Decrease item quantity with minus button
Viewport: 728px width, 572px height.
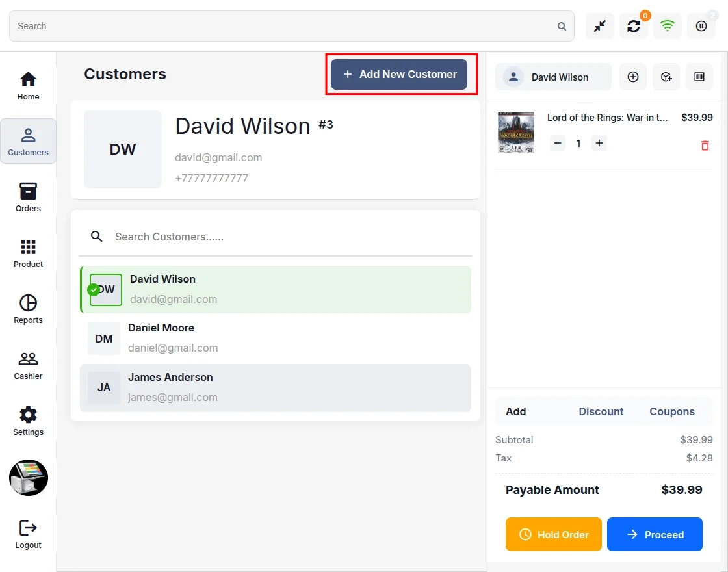[558, 143]
